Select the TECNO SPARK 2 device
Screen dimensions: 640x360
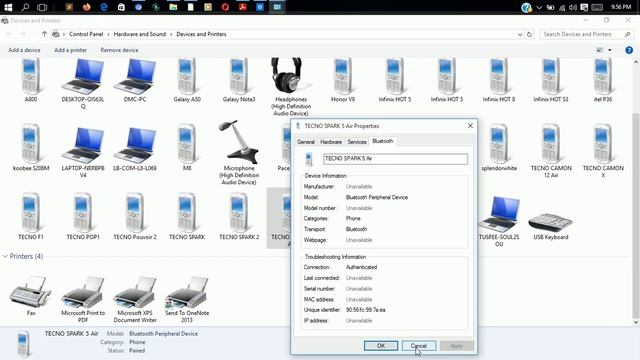tap(239, 216)
